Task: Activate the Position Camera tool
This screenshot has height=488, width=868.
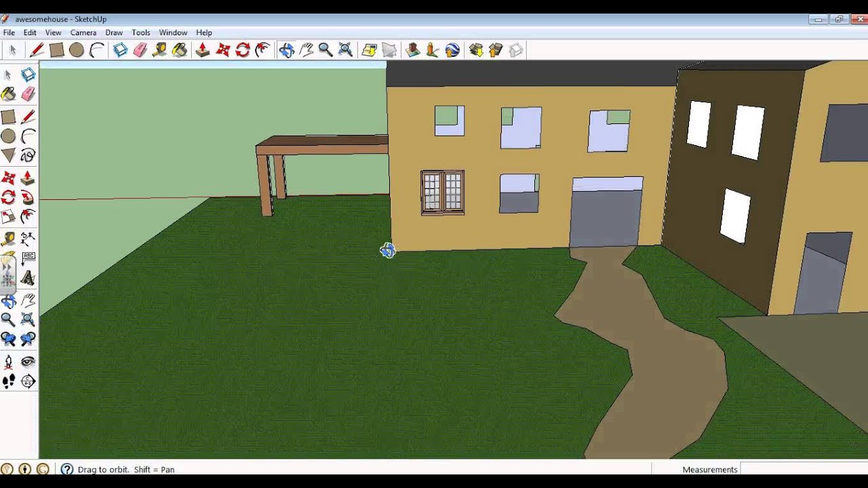Action: (8, 362)
